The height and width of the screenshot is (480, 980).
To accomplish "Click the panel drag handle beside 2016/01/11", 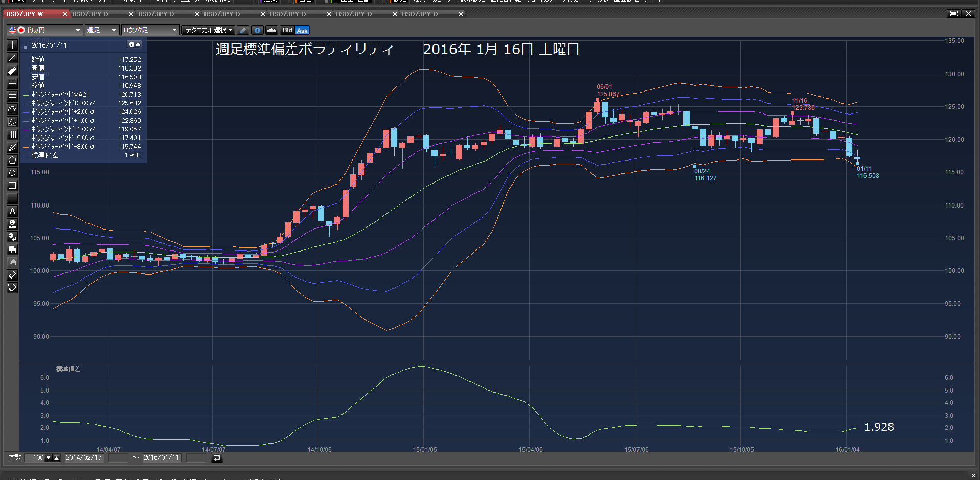I will [26, 45].
